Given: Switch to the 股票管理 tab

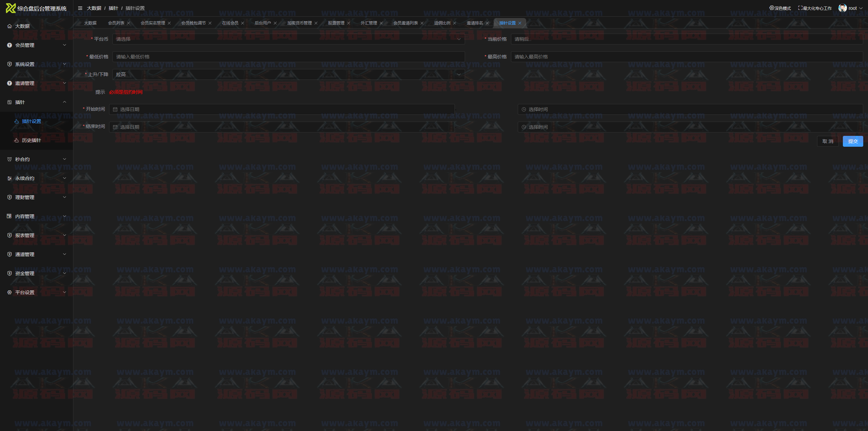Looking at the screenshot, I should pos(336,23).
